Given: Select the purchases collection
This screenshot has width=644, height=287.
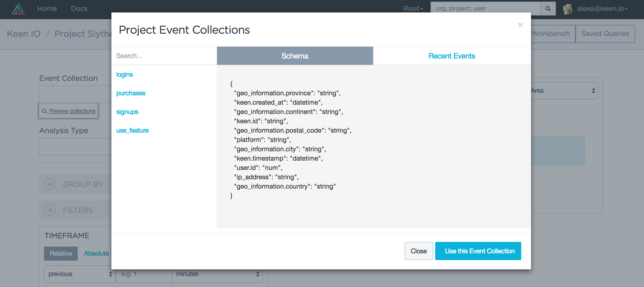Looking at the screenshot, I should 131,93.
